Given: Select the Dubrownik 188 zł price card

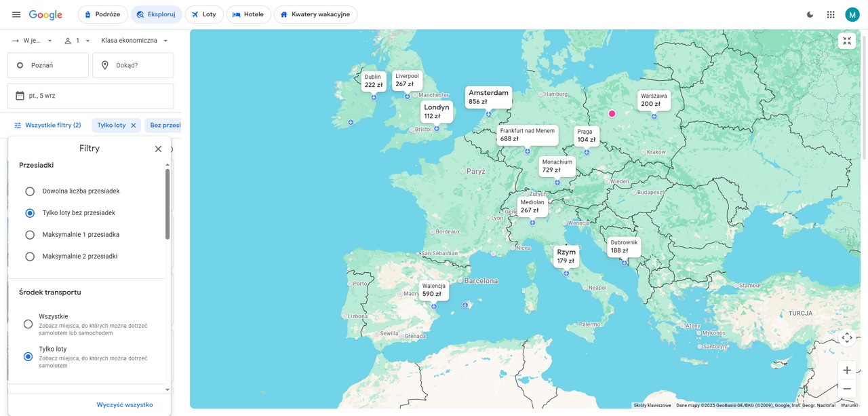Looking at the screenshot, I should (624, 246).
